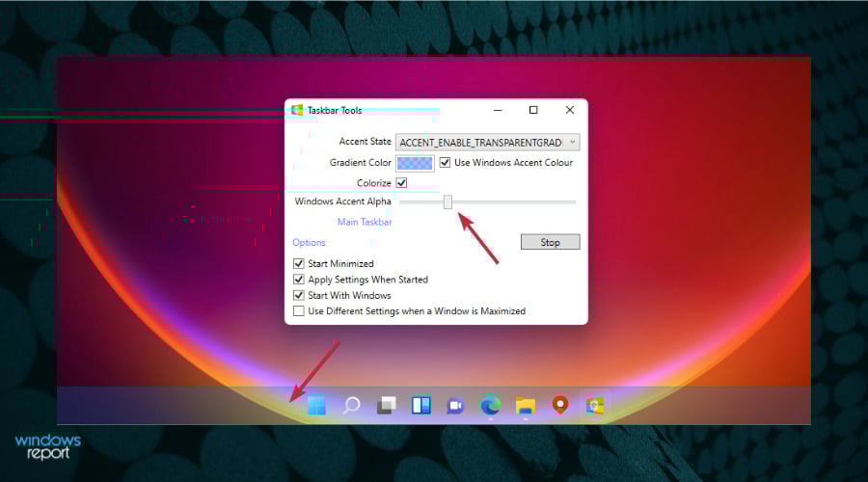Toggle Use Windows Accent Colour checkbox

pyautogui.click(x=445, y=163)
